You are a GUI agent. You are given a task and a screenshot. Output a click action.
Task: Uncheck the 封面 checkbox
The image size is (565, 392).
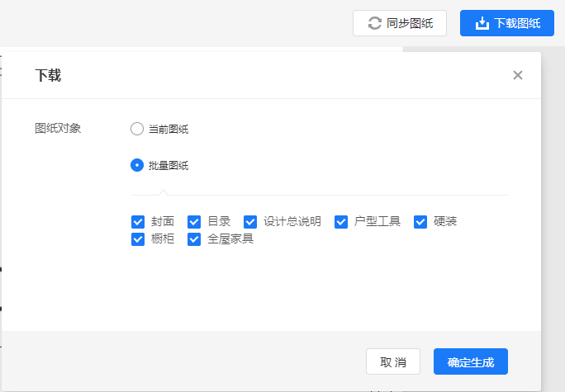tap(138, 221)
